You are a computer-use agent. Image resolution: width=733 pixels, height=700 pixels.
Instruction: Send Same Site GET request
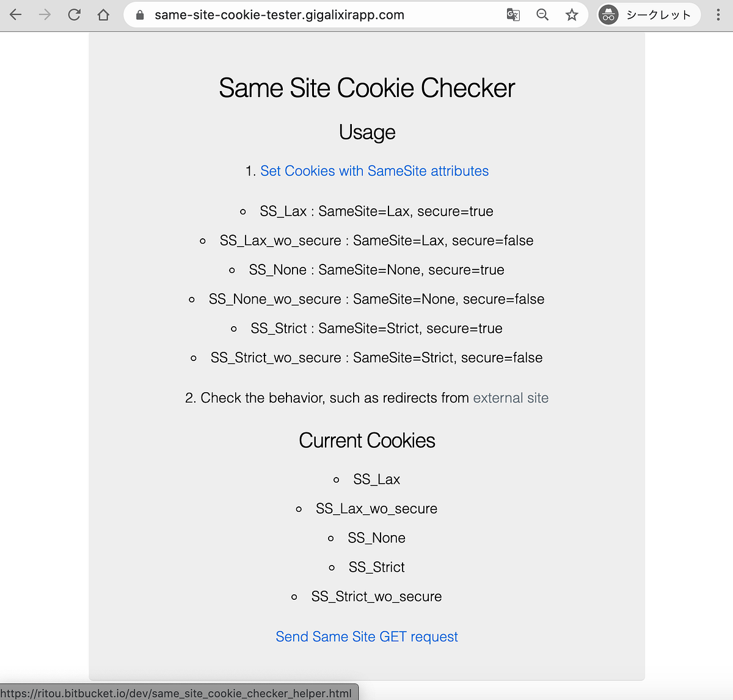(x=366, y=636)
